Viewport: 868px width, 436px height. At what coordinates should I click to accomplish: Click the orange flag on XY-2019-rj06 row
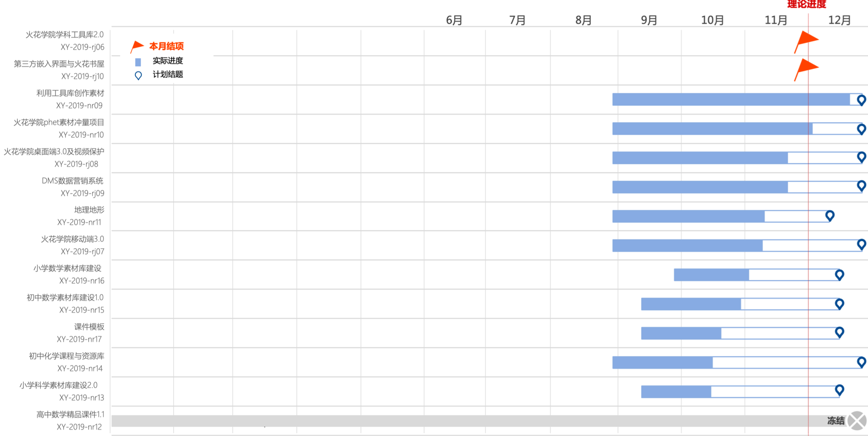click(x=807, y=41)
